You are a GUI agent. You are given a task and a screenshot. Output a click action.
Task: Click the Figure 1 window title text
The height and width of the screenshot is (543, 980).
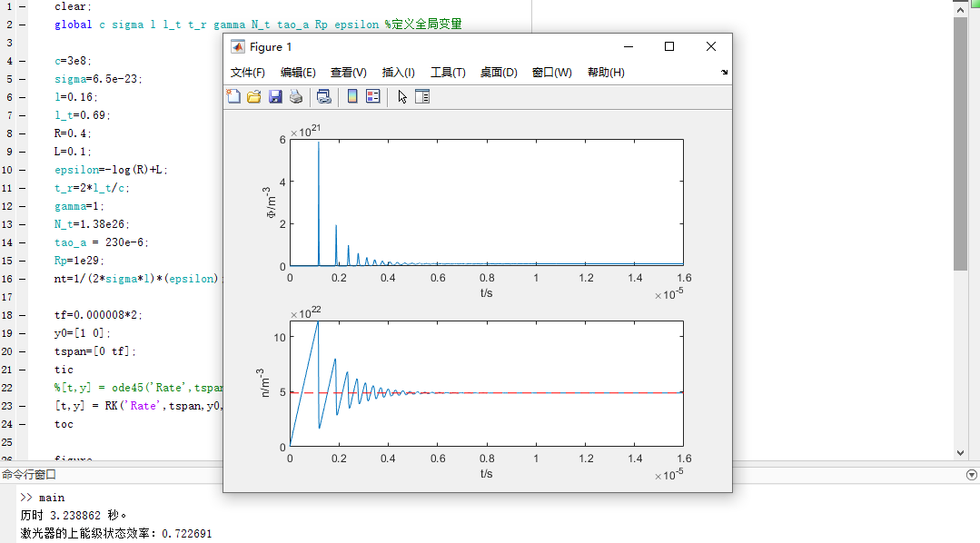pos(271,47)
